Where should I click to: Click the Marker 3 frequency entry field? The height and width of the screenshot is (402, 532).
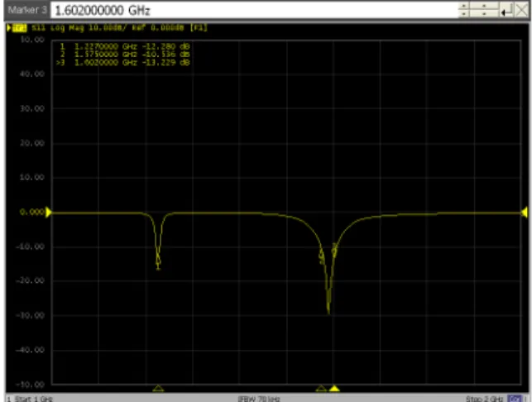coord(254,10)
